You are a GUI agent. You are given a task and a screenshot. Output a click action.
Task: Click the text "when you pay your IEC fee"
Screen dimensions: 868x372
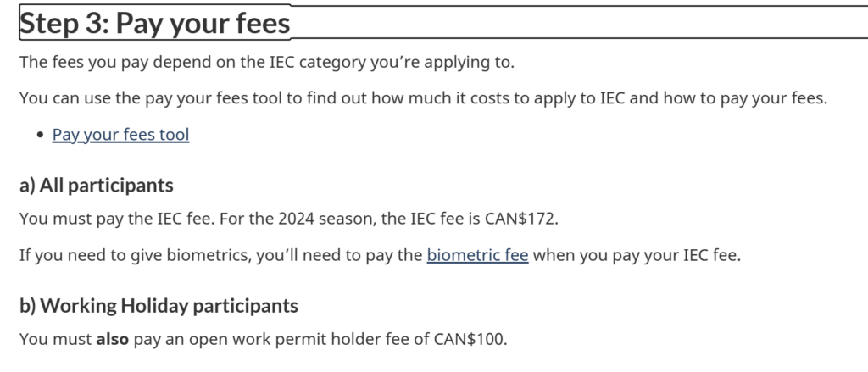pyautogui.click(x=636, y=255)
